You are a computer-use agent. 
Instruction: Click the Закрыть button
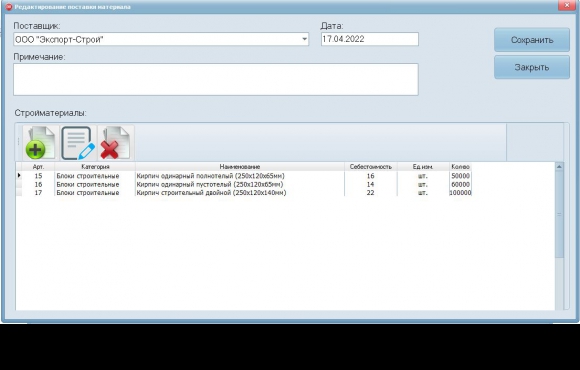[x=532, y=67]
